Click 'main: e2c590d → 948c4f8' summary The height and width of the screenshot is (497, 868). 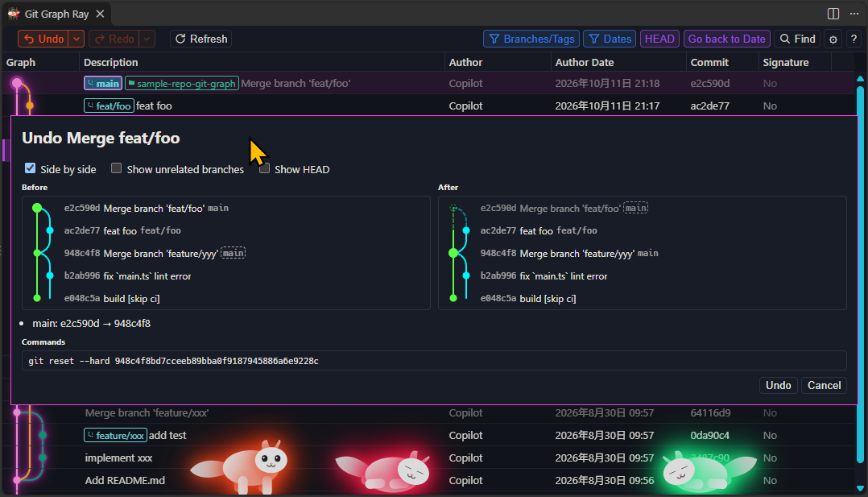point(91,324)
